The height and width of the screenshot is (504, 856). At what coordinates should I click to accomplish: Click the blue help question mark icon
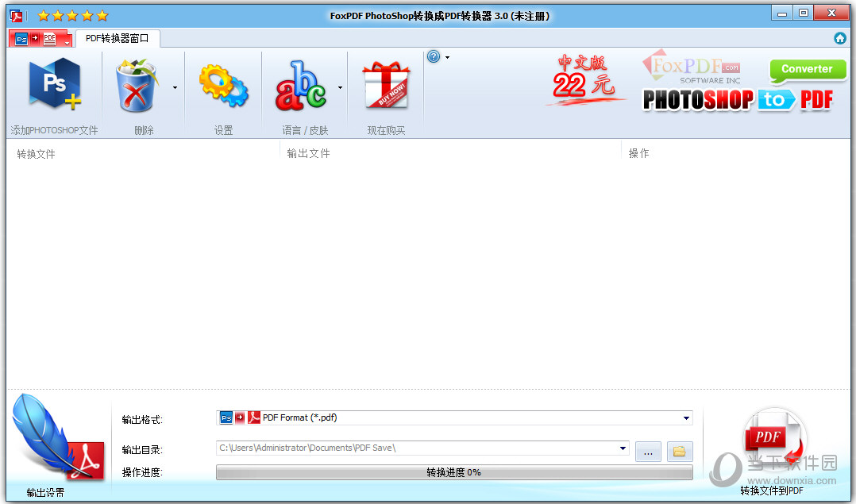click(x=434, y=56)
